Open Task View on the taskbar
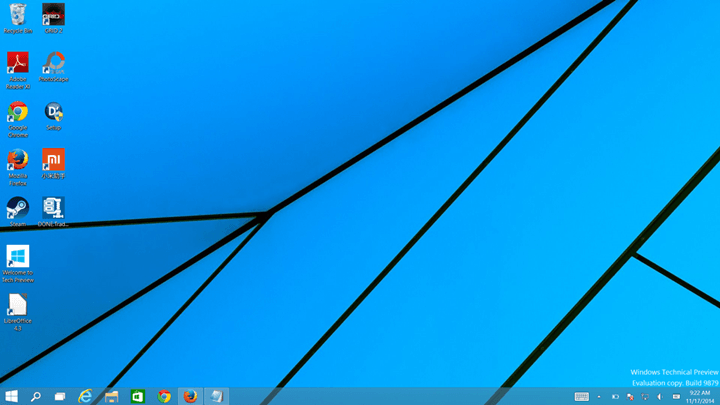The image size is (720, 405). pyautogui.click(x=60, y=396)
